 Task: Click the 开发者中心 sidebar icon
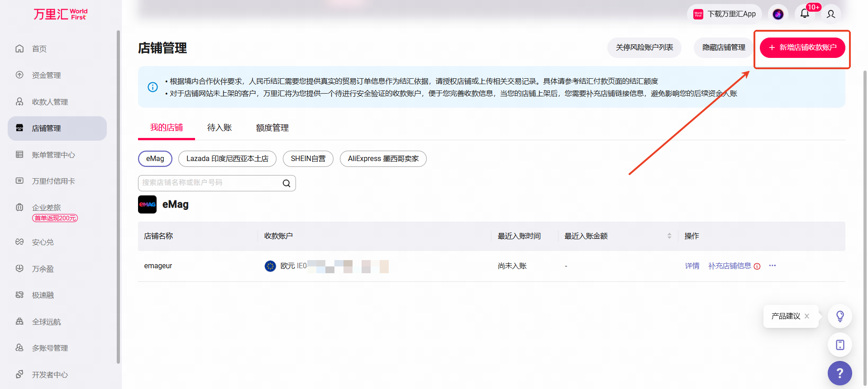(x=19, y=374)
